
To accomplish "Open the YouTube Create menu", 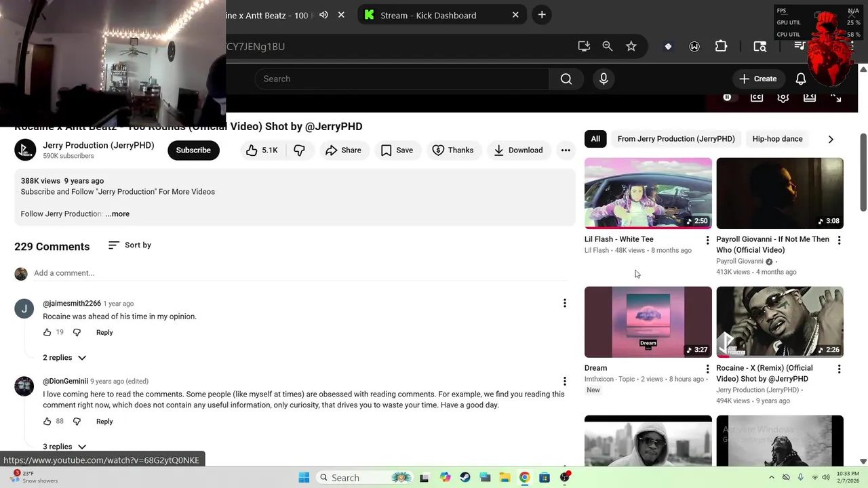I will [x=758, y=79].
